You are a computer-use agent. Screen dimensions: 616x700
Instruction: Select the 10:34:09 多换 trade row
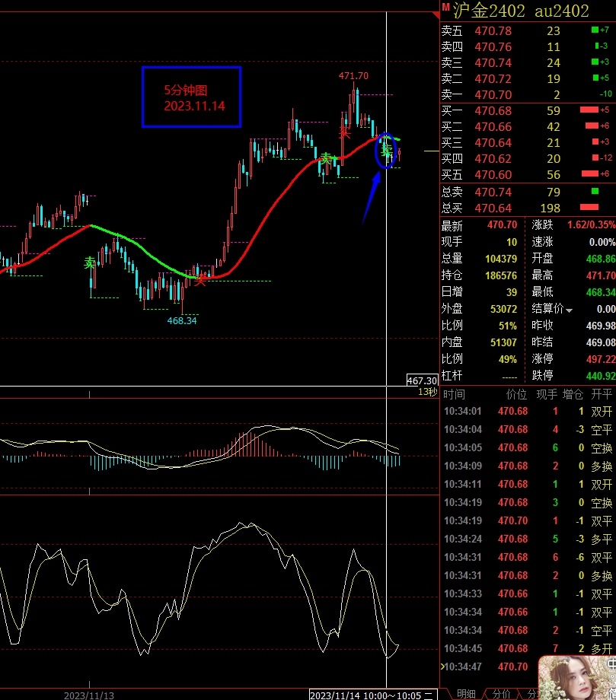528,466
